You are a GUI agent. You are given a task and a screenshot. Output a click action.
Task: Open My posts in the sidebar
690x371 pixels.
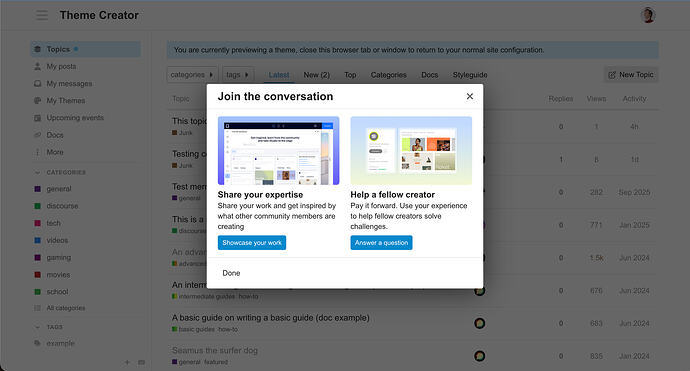(x=61, y=66)
